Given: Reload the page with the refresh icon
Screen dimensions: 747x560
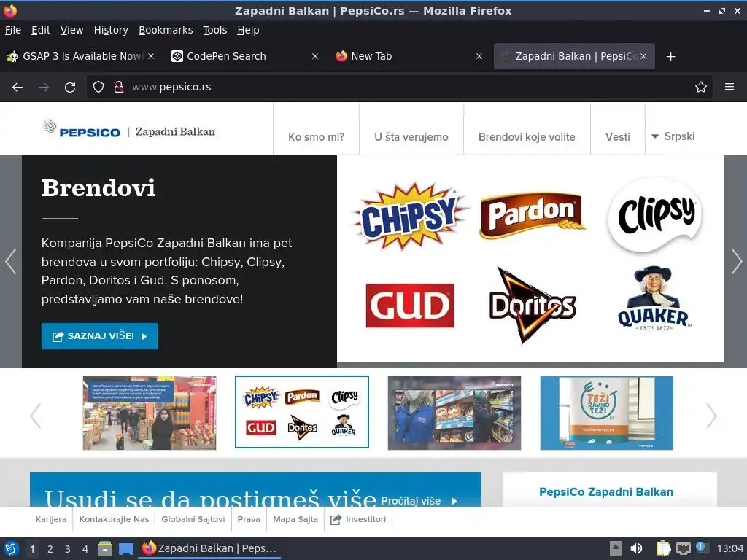Looking at the screenshot, I should point(70,87).
